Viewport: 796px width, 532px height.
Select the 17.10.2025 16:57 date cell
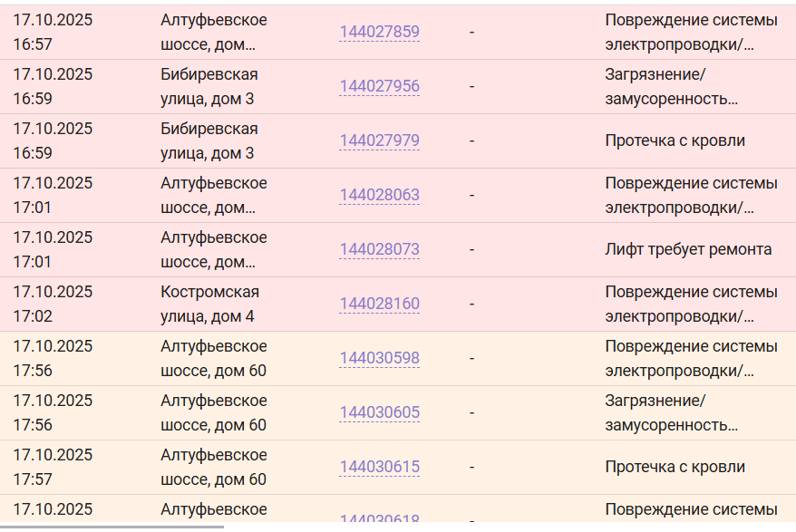click(x=53, y=32)
